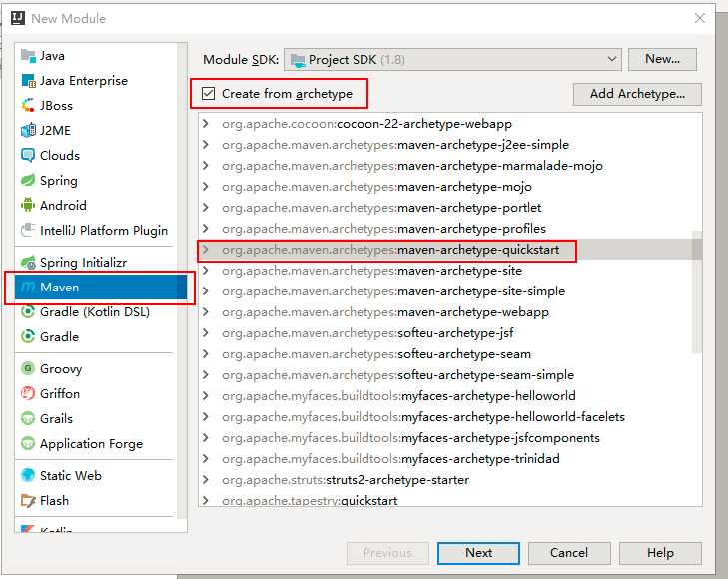Screen dimensions: 728x579
Task: Select Java module type
Action: pyautogui.click(x=96, y=56)
